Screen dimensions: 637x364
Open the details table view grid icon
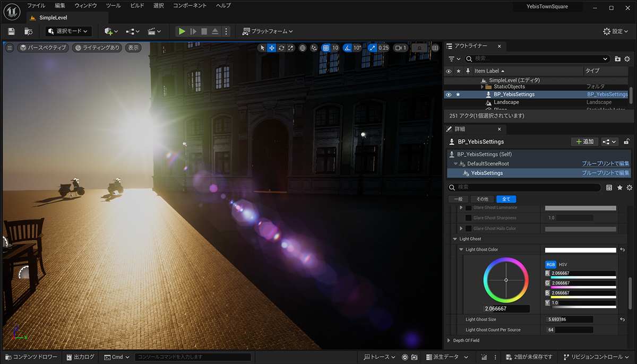point(609,187)
